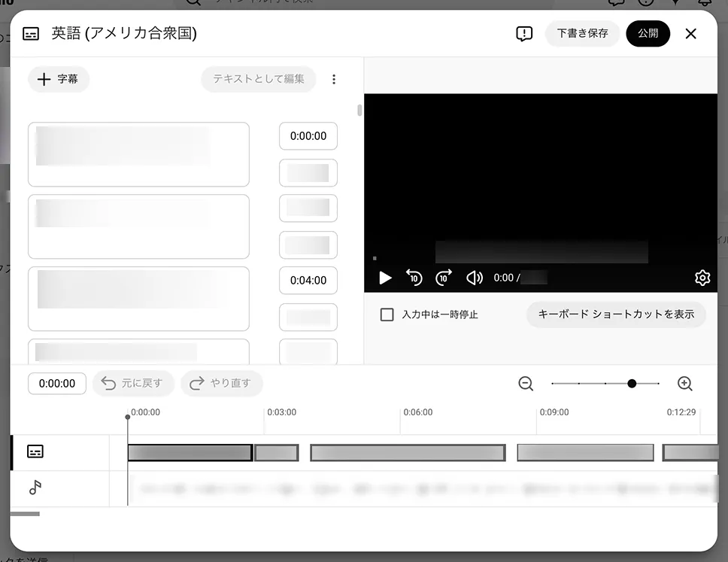Select the caption segment starting near 0:04:00
The height and width of the screenshot is (562, 728).
408,453
